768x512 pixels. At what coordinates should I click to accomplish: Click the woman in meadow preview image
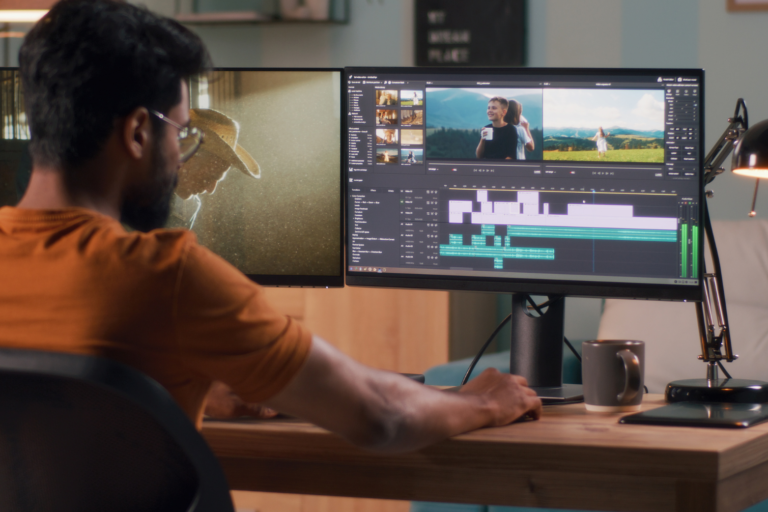point(603,126)
